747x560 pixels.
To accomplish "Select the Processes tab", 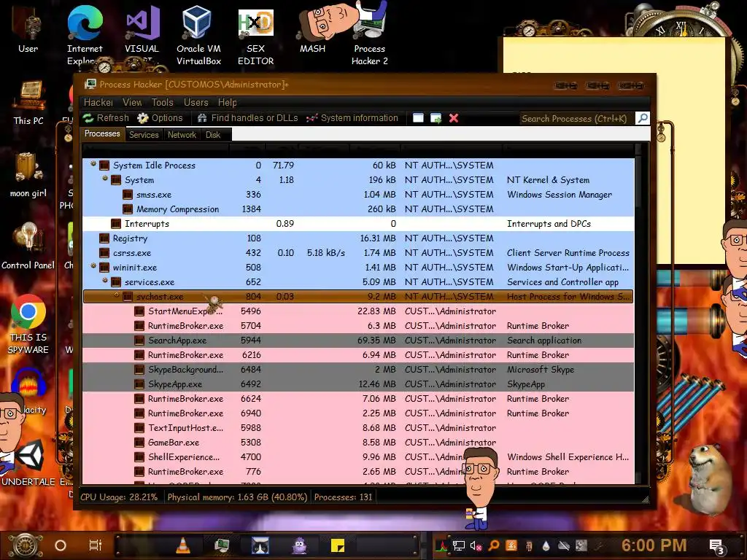I will [x=102, y=134].
